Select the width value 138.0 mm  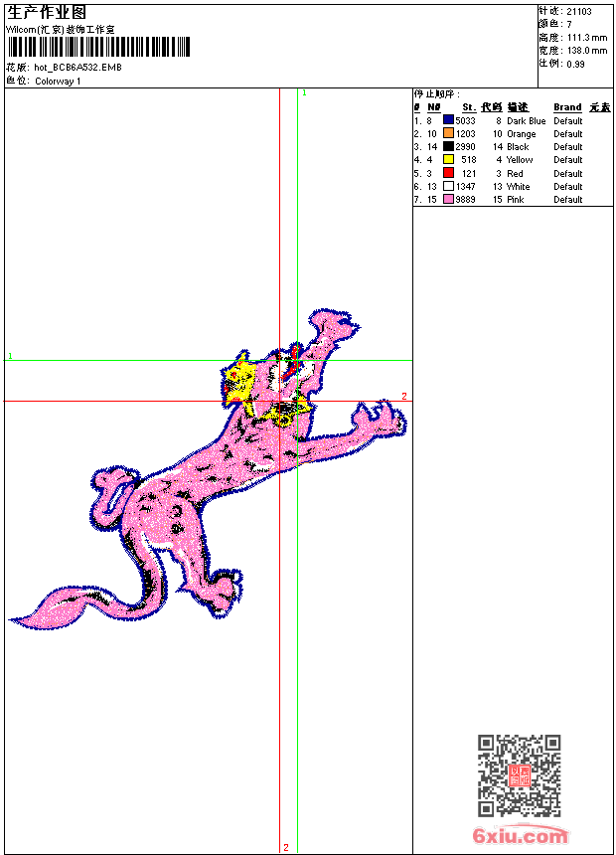coord(587,51)
